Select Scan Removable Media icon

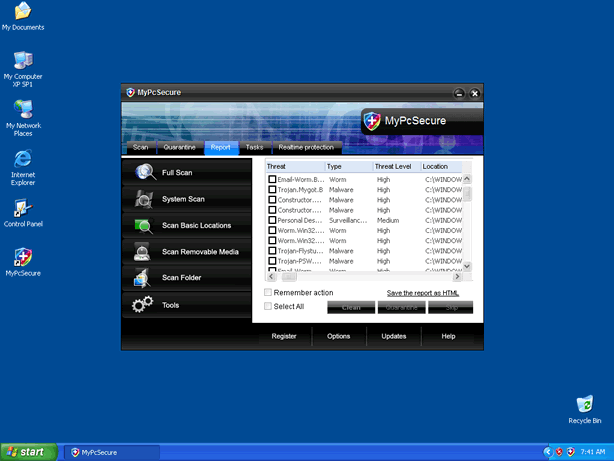click(x=143, y=252)
